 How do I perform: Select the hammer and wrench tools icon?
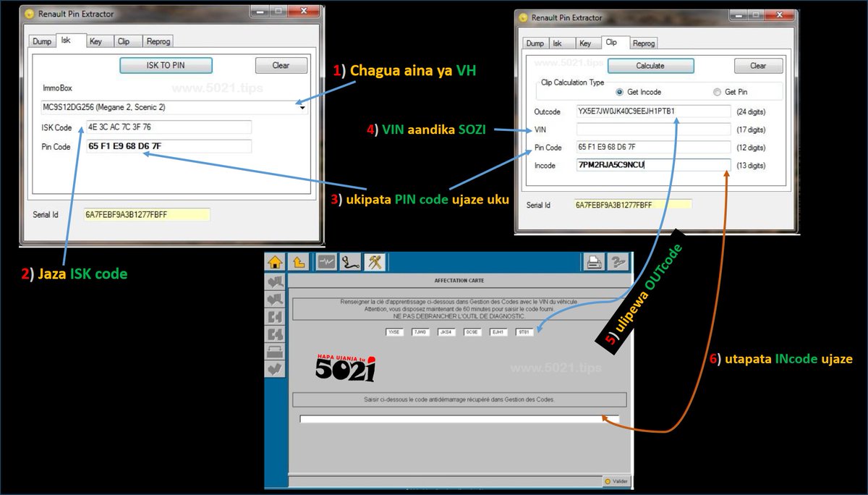click(374, 262)
